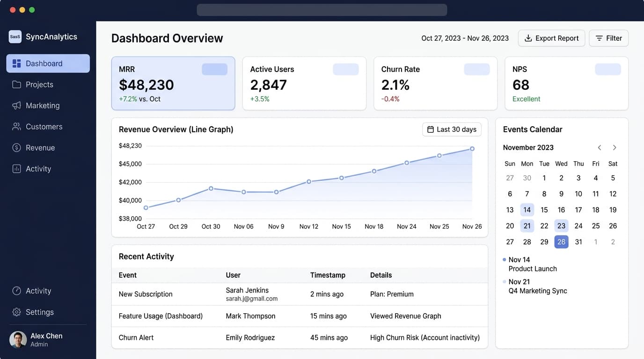The height and width of the screenshot is (359, 644).
Task: Open the Last 30 days range selector
Action: (x=452, y=129)
